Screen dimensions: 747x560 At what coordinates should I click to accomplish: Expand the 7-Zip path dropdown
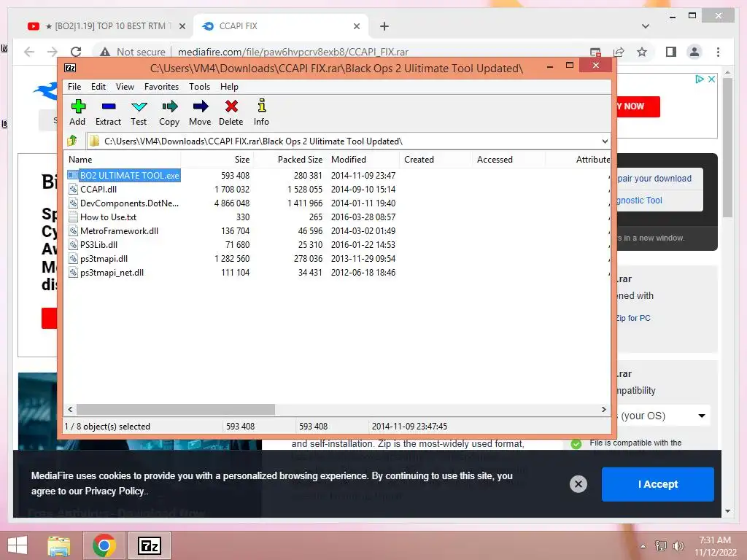point(605,141)
